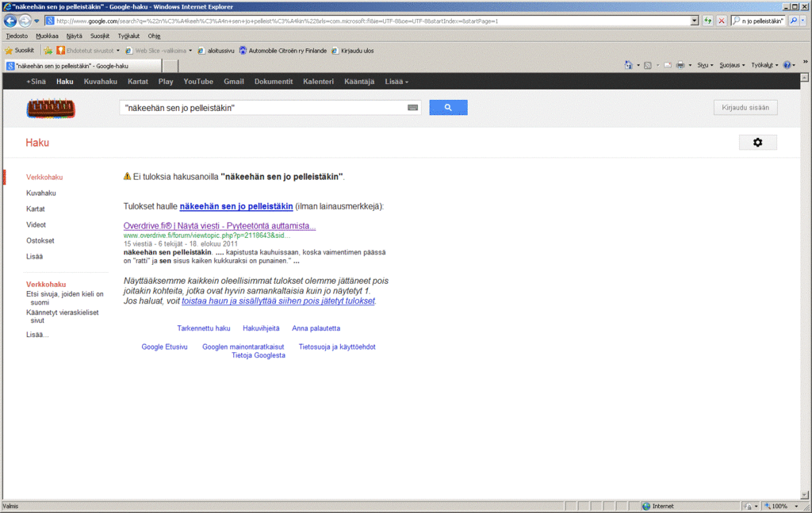Click the Home icon in command bar
Screen dimensions: 812x513
tap(628, 65)
